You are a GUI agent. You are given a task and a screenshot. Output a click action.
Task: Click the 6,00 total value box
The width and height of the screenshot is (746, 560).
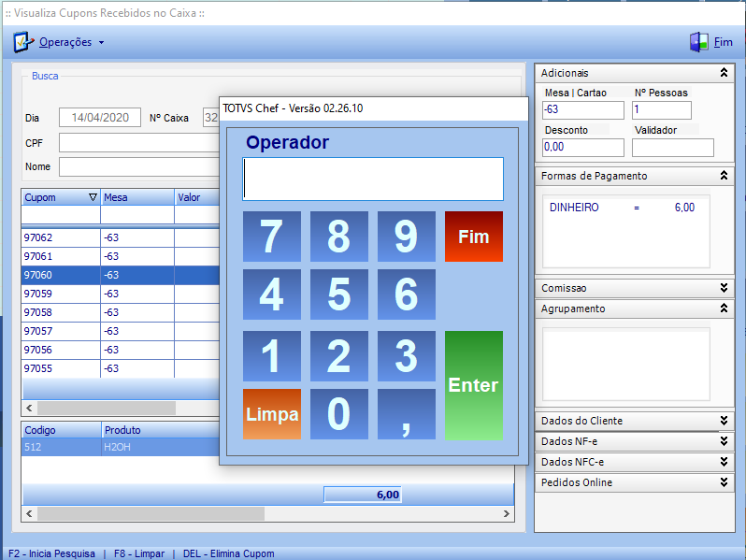pos(363,495)
